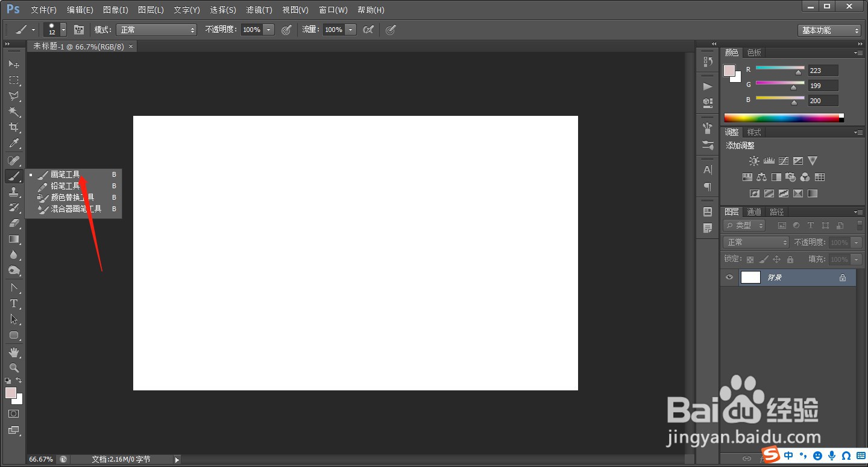This screenshot has width=868, height=467.
Task: Open the History panel icon
Action: (708, 62)
